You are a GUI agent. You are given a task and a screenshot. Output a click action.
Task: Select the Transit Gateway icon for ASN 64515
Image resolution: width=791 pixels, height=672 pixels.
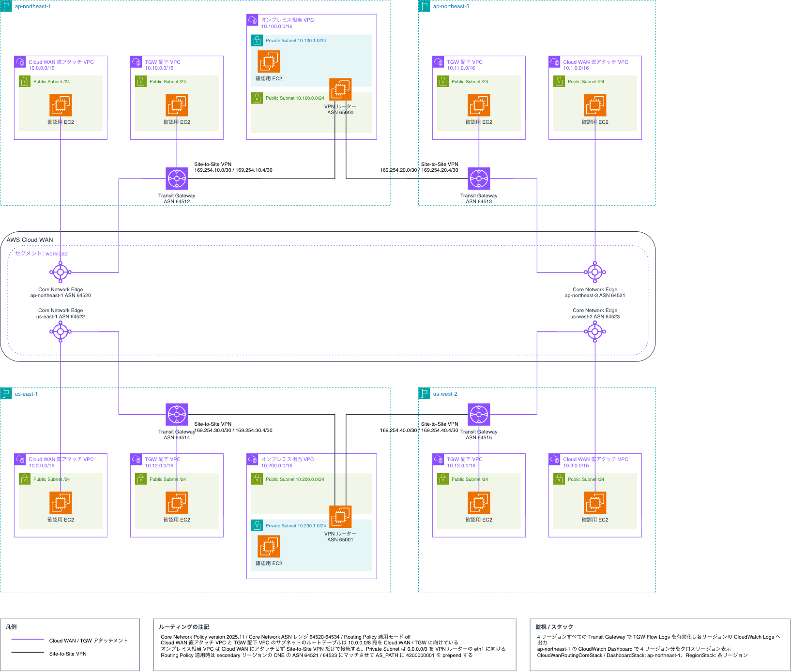[479, 415]
